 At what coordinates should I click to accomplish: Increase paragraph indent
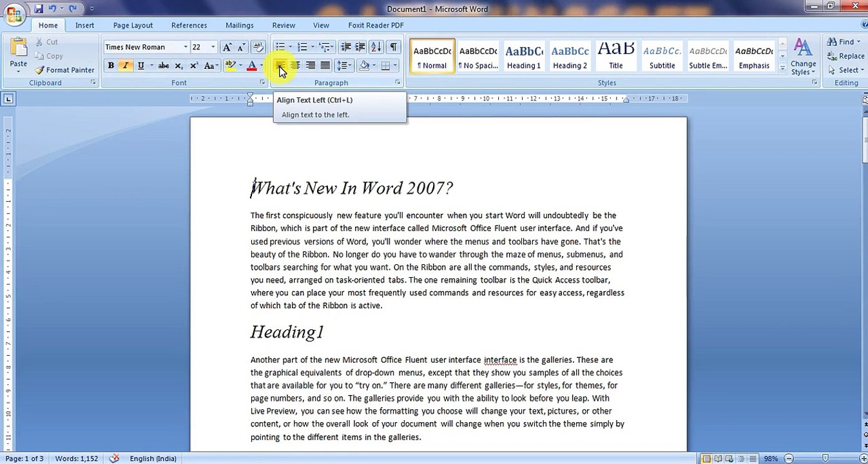[360, 47]
